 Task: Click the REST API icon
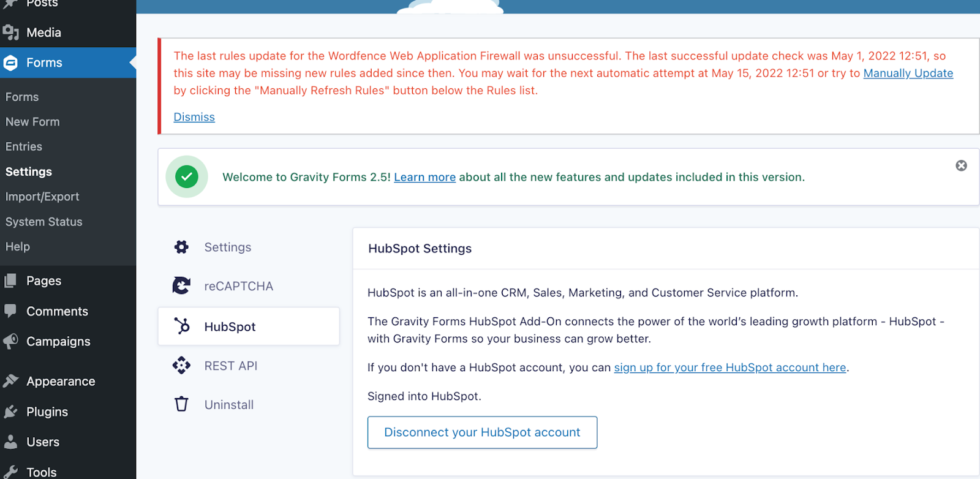[x=181, y=365]
